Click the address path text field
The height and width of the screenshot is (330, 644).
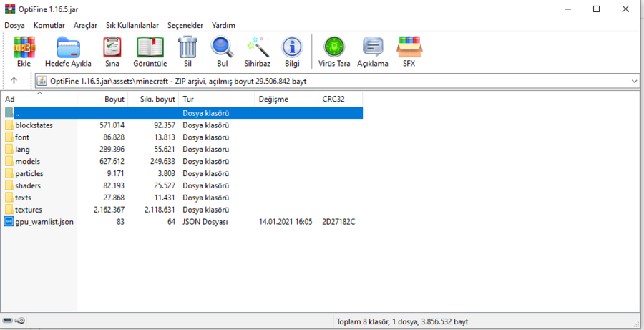[338, 82]
